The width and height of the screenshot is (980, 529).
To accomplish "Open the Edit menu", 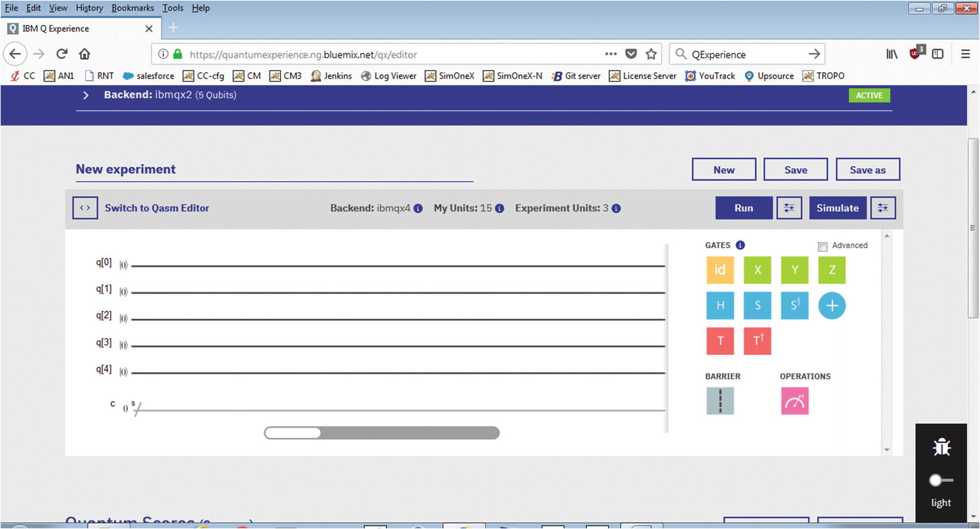I will (34, 8).
